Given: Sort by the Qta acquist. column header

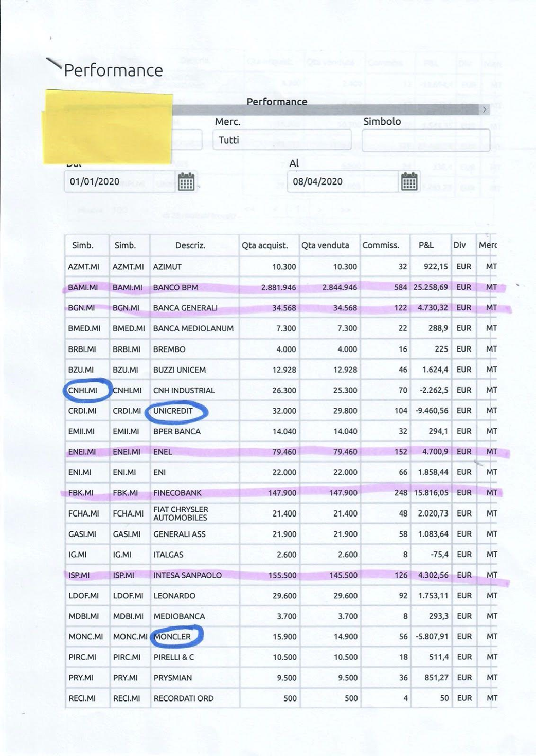Looking at the screenshot, I should 264,245.
